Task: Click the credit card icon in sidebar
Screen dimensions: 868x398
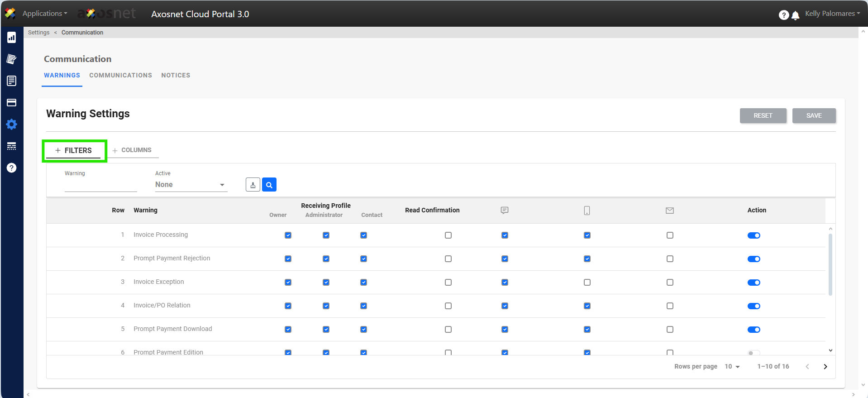Action: 12,103
